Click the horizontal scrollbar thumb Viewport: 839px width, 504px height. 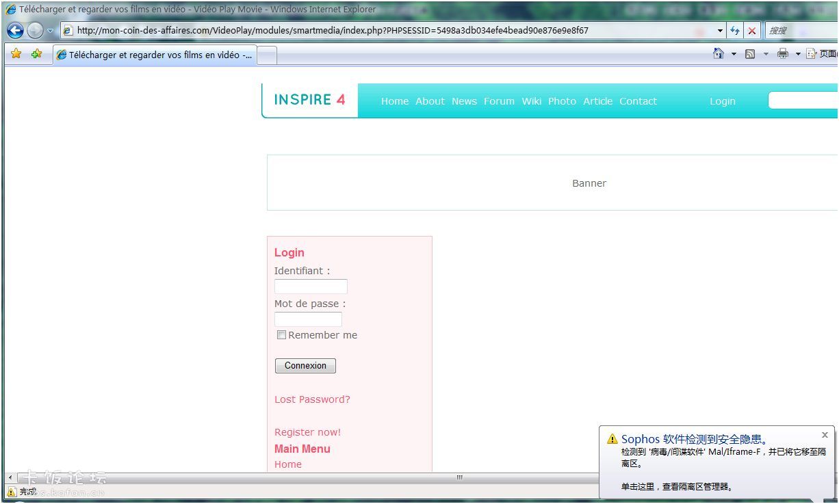click(x=459, y=477)
